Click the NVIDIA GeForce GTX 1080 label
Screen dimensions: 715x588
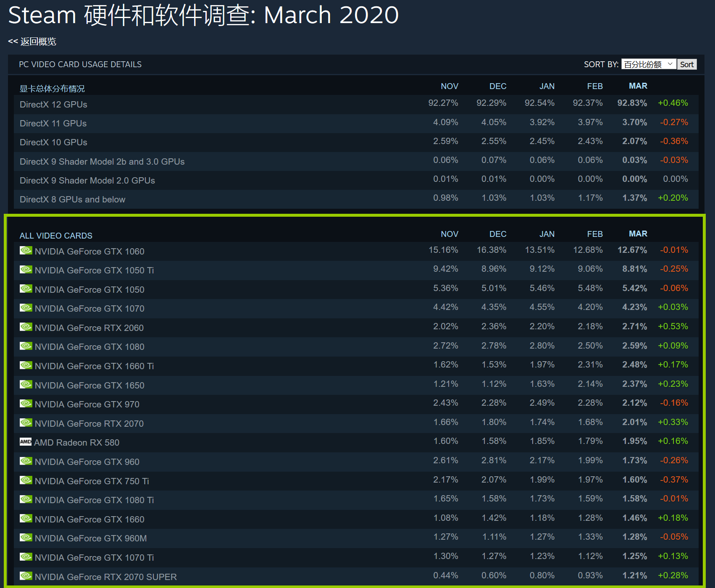pos(89,347)
